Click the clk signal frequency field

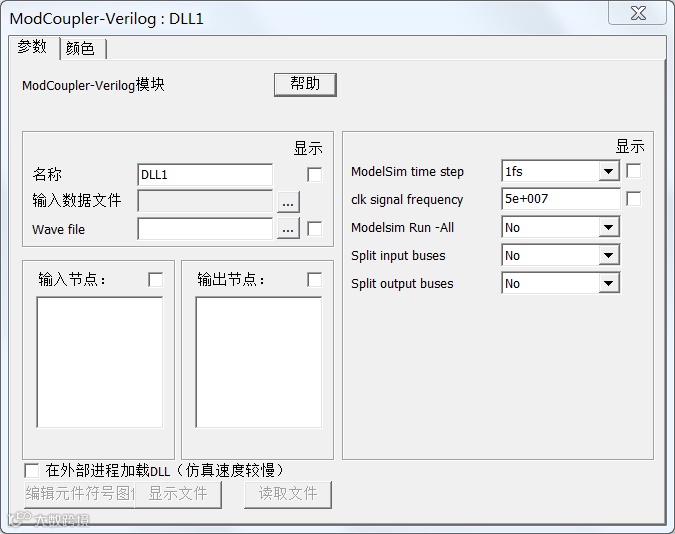[560, 199]
